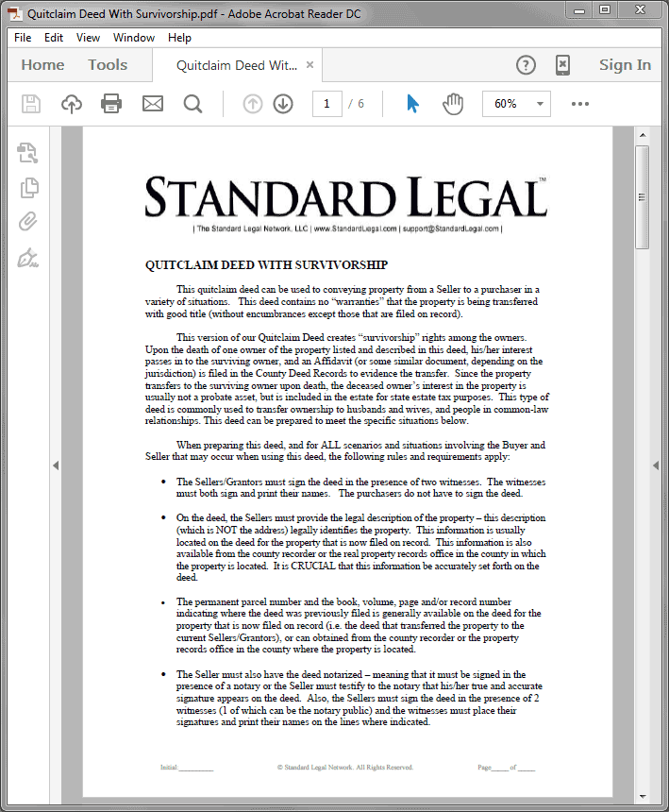The image size is (669, 812).
Task: Open the View menu
Action: click(x=88, y=38)
